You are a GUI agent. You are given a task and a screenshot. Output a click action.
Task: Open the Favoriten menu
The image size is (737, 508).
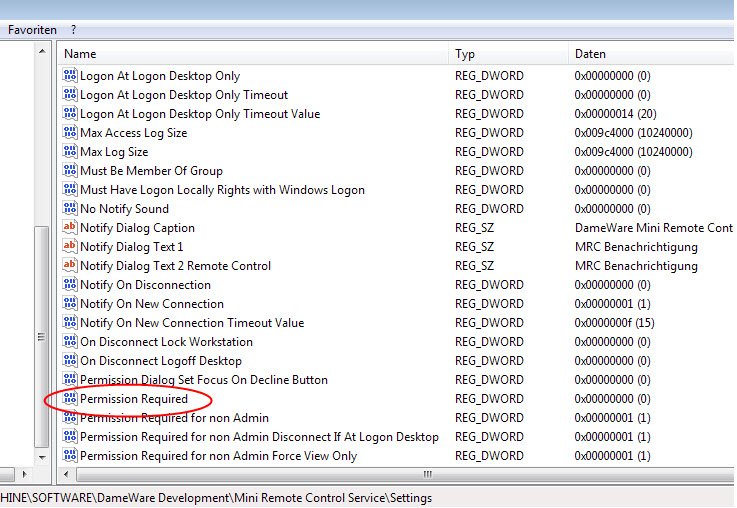32,30
